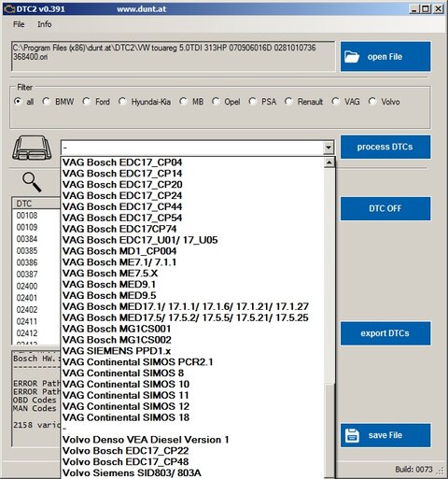Collapse the ECU type combo box arrow
Screen dimensions: 448x479
(x=329, y=148)
